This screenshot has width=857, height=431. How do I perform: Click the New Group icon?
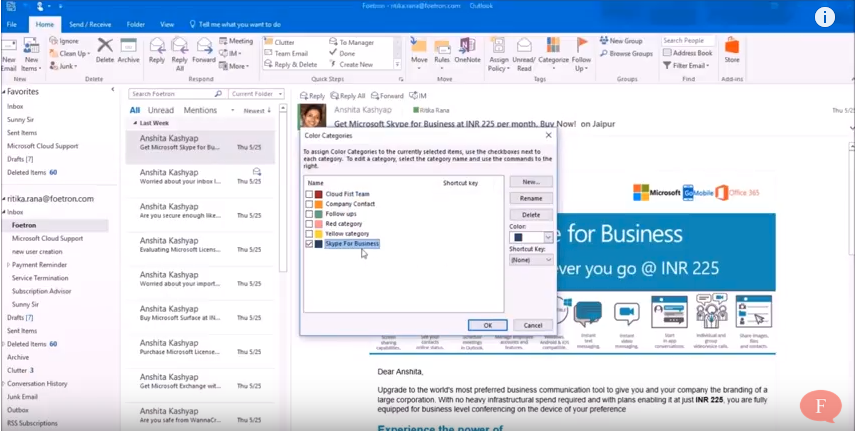(x=621, y=41)
